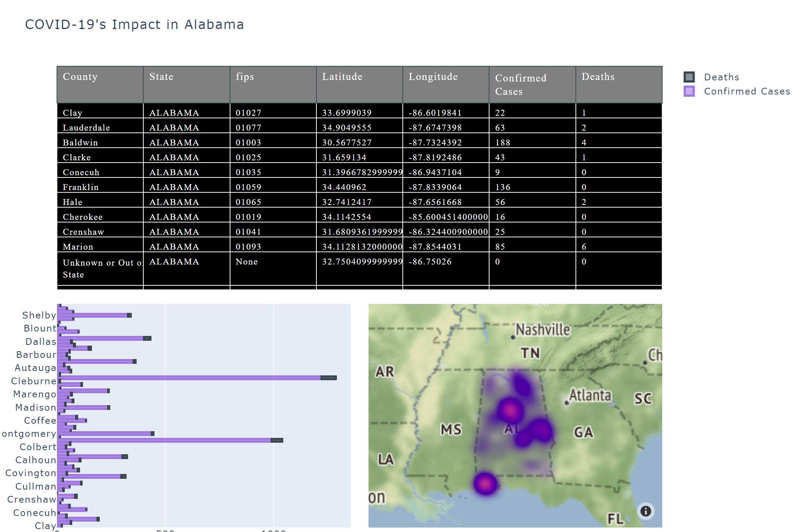
Task: Click the Deaths column header
Action: [619, 84]
